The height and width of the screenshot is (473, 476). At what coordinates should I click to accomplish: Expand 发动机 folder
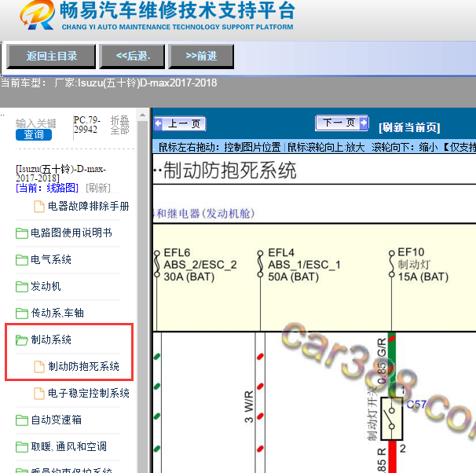click(x=46, y=286)
